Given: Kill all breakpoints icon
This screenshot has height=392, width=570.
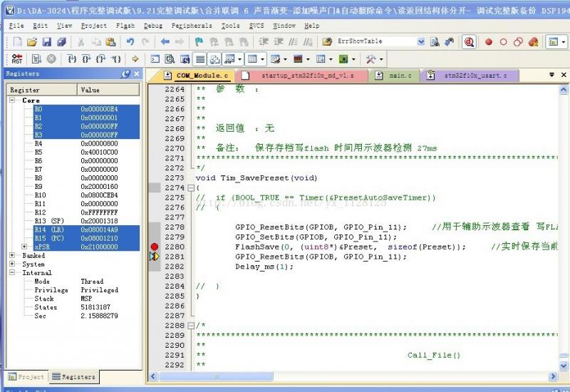Looking at the screenshot, I should click(x=533, y=42).
